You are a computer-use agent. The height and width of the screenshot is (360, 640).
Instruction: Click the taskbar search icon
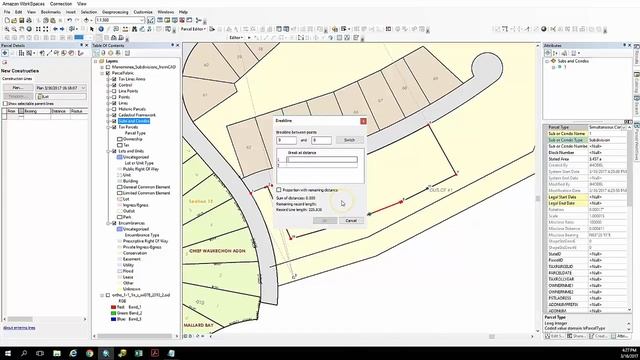pos(24,353)
